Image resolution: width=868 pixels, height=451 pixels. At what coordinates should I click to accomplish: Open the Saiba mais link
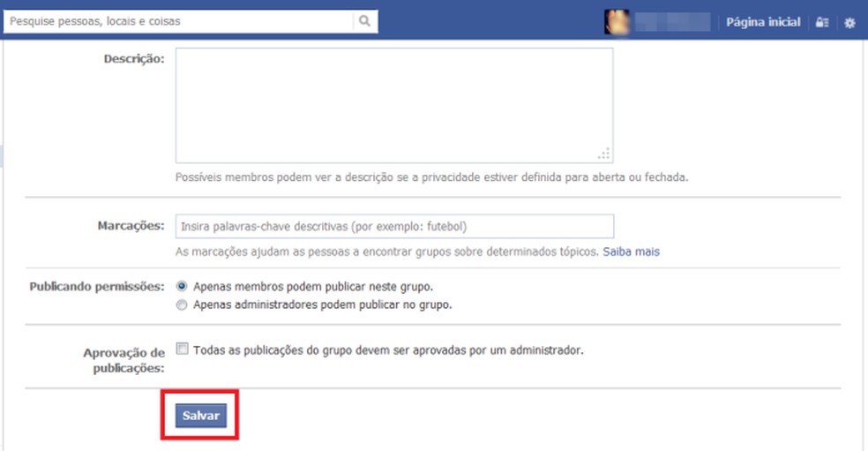pos(631,252)
